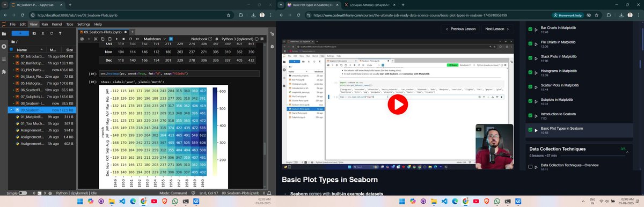644x207 pixels.
Task: Open the Extension Manager puzzle icon
Action: (4, 71)
